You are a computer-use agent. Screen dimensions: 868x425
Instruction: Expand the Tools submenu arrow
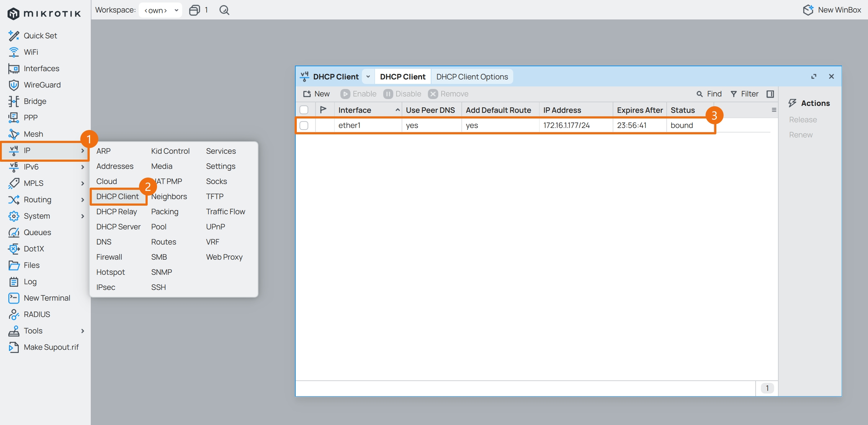(82, 331)
